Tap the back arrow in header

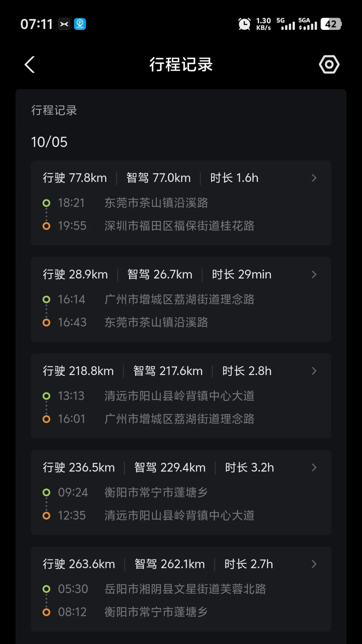click(x=30, y=65)
